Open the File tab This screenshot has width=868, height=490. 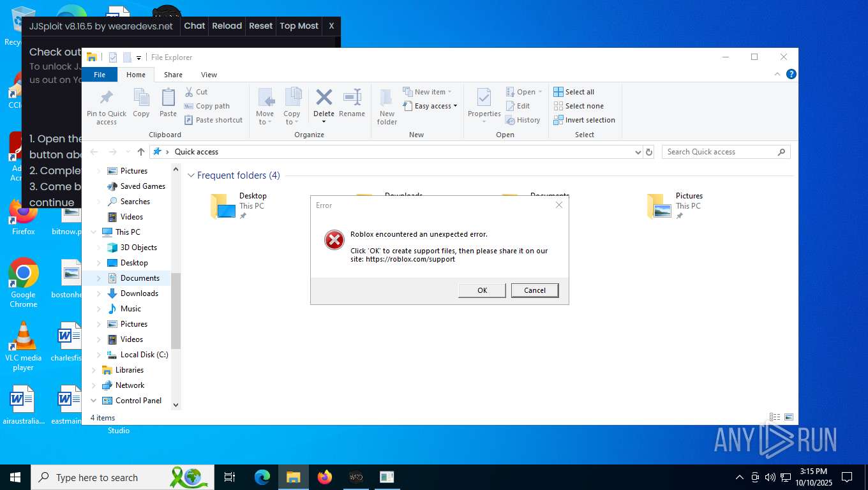pyautogui.click(x=100, y=75)
